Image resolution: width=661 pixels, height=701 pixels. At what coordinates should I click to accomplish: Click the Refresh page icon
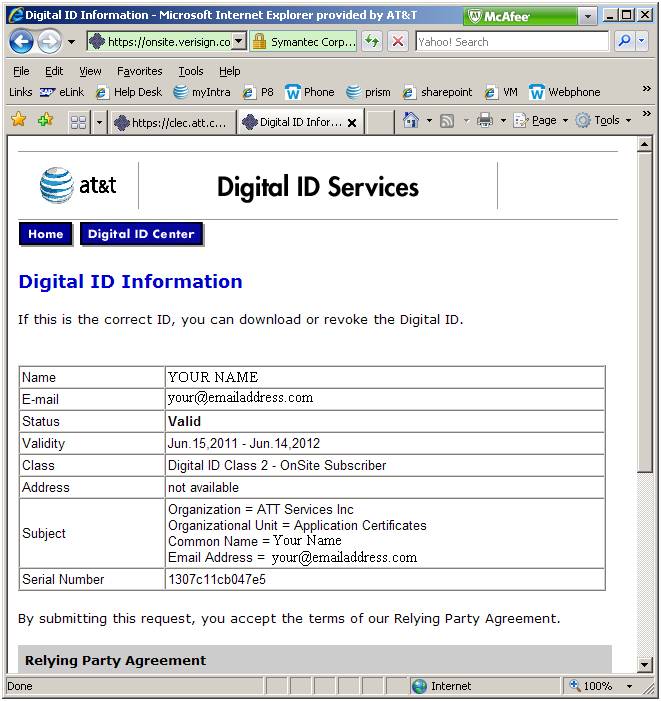click(372, 42)
